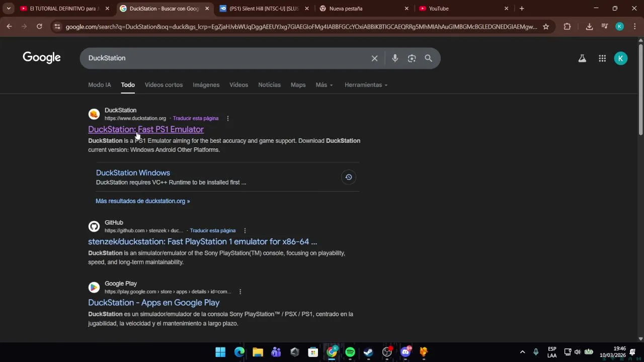
Task: Switch to the Silent Hill NTSC-U browser tab
Action: (x=265, y=9)
